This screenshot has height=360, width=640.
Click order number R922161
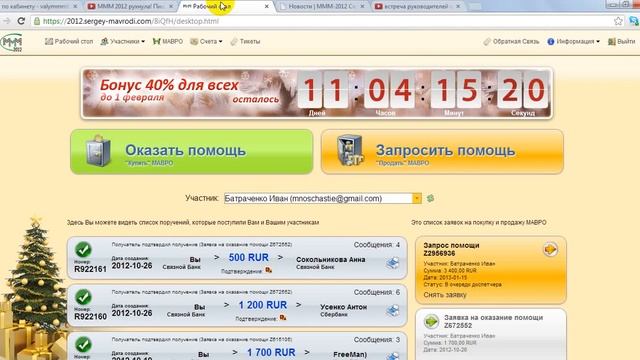coord(90,269)
